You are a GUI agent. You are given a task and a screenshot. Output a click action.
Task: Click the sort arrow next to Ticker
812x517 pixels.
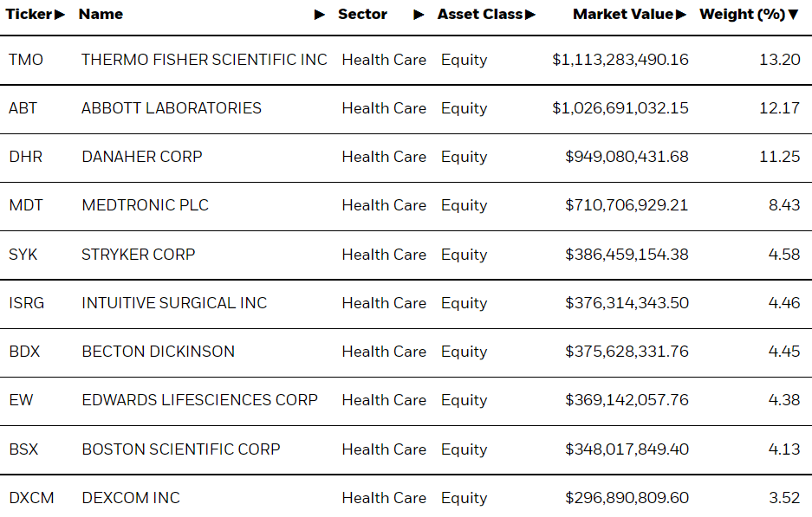click(x=59, y=14)
